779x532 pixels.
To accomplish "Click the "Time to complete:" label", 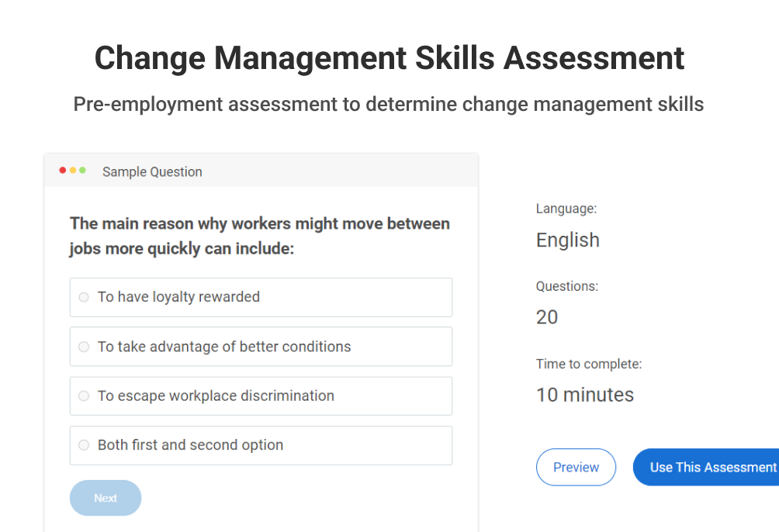I will click(x=589, y=364).
